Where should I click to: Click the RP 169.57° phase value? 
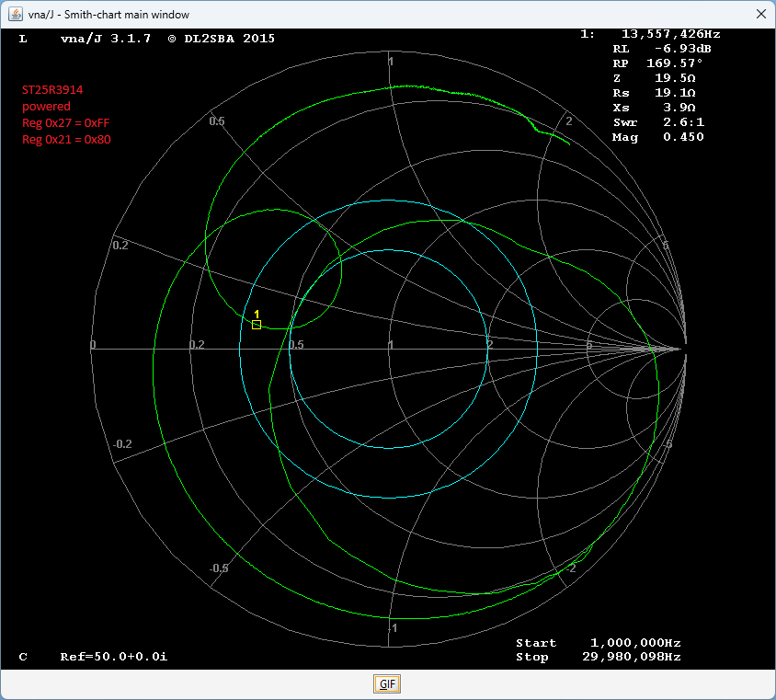click(657, 63)
